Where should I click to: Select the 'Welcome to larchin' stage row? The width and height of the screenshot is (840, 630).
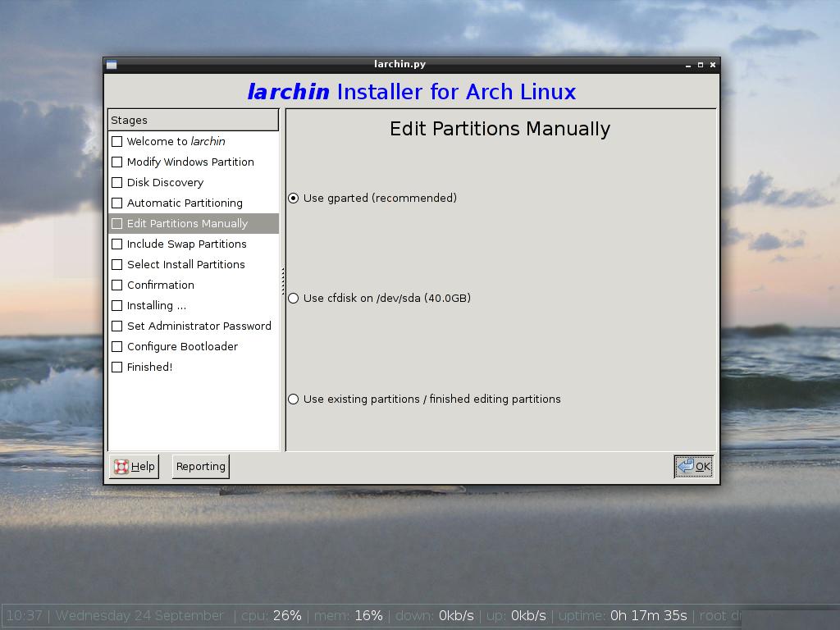tap(194, 141)
